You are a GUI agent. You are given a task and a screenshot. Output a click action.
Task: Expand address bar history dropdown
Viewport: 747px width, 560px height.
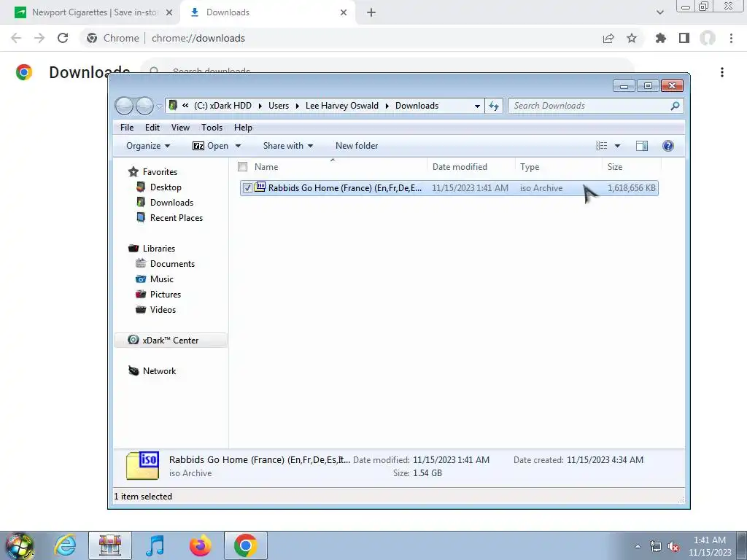(x=477, y=106)
